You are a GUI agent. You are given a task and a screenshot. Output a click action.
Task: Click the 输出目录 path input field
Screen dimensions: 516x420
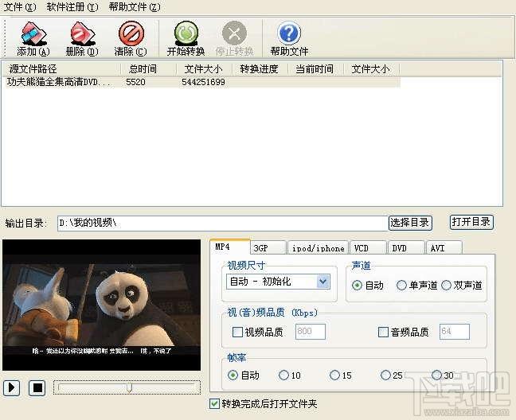point(223,224)
